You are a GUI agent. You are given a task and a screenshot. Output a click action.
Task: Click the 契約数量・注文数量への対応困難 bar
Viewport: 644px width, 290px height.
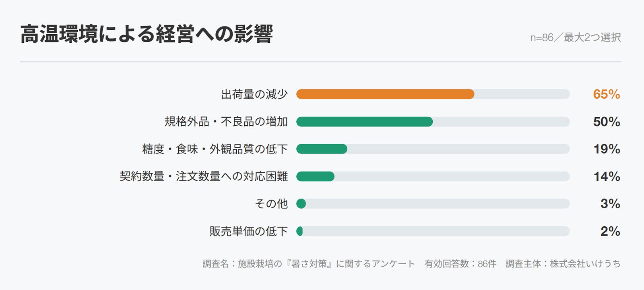315,176
